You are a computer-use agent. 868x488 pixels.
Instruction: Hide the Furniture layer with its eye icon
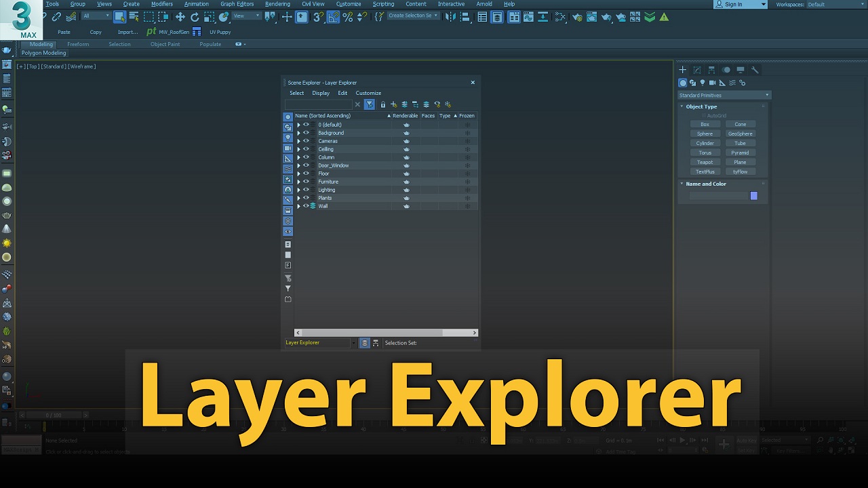306,182
